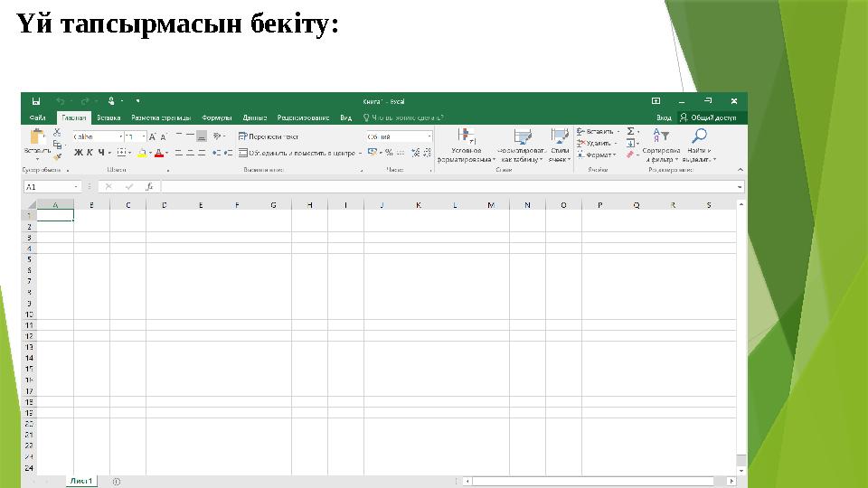Viewport: 868px width, 488px height.
Task: Click the align right icon
Action: tap(202, 153)
